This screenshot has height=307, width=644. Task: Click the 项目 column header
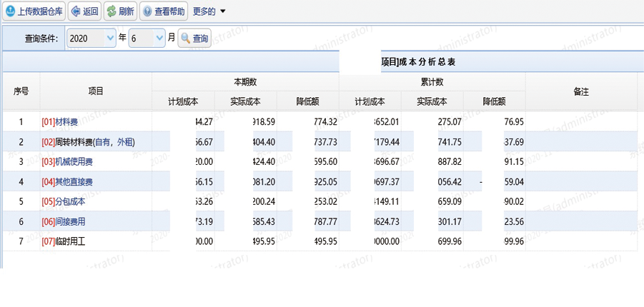(96, 91)
